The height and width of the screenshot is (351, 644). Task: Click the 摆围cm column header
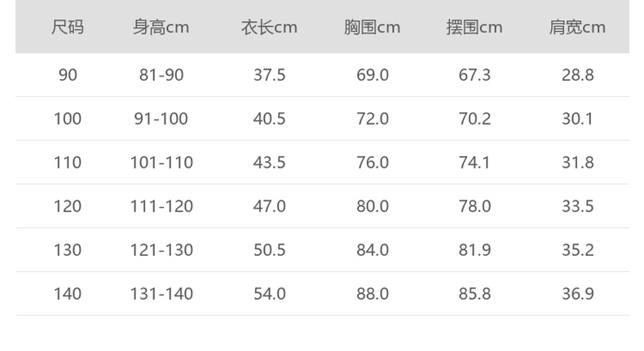474,28
